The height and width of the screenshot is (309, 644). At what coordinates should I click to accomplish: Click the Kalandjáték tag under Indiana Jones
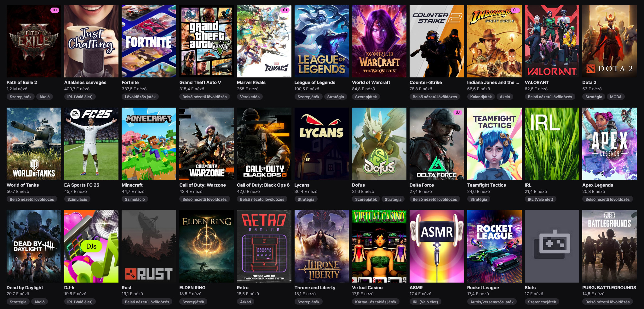pos(481,97)
